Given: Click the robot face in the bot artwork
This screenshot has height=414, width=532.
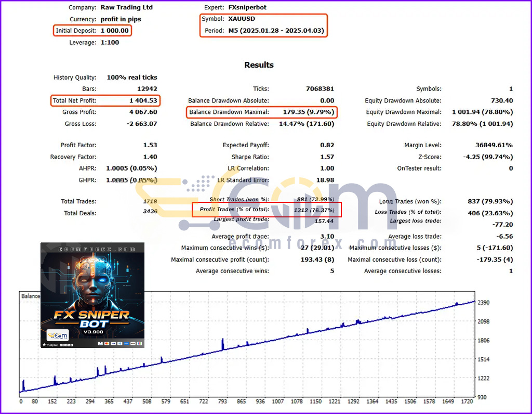Looking at the screenshot, I should pos(92,282).
